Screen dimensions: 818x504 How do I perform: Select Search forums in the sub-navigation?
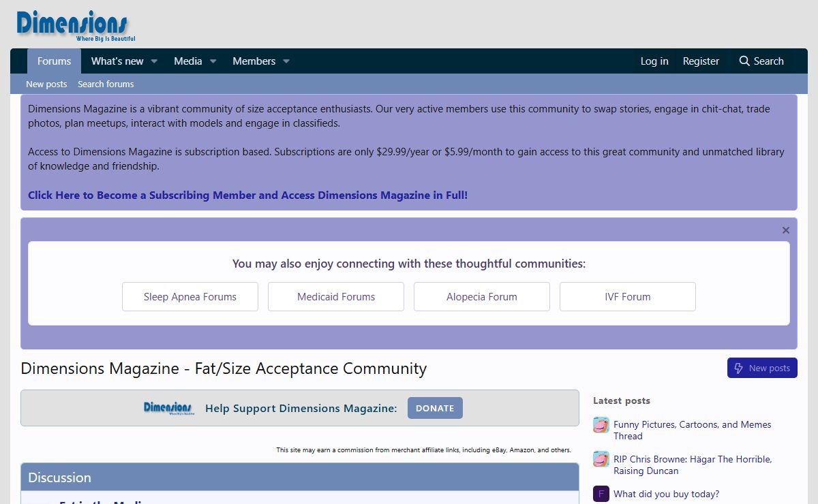coord(106,84)
